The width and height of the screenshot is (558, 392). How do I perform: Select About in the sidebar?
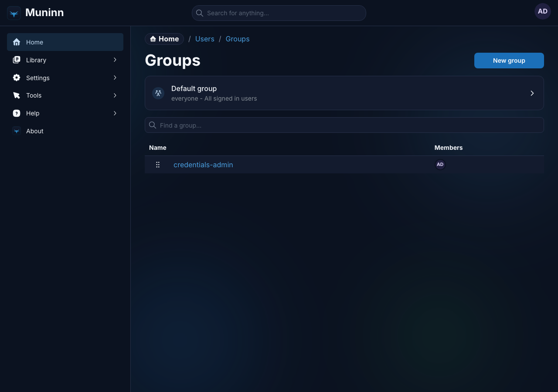[x=65, y=131]
